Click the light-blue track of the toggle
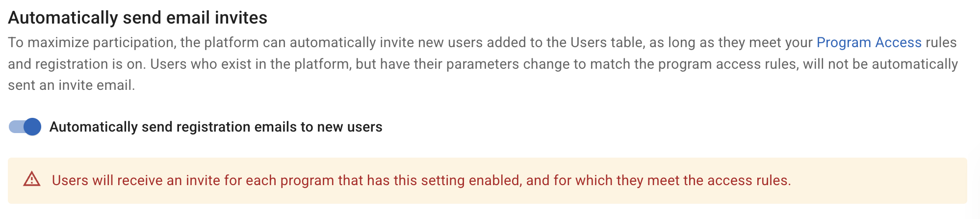Screen dimensions: 980x219 (x=15, y=127)
